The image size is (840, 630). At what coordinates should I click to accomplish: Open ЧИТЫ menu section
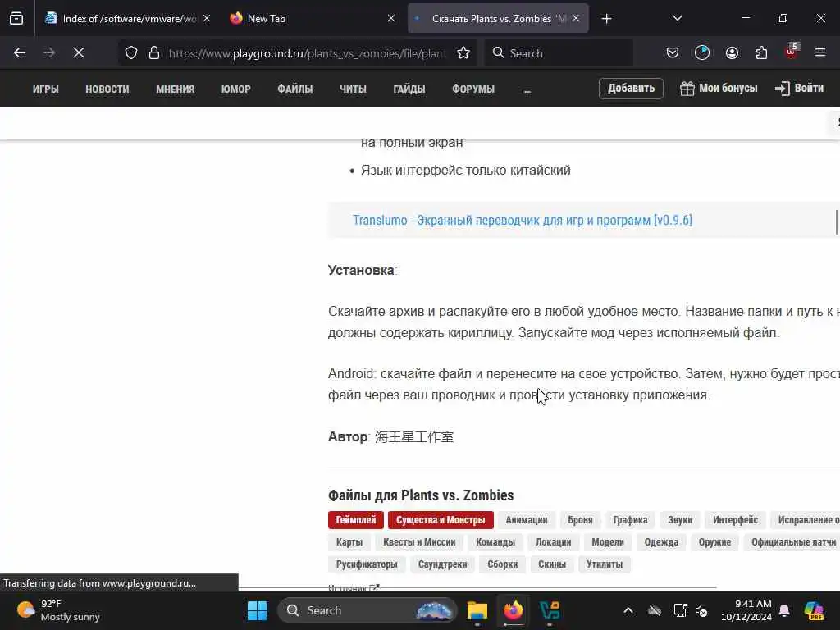click(x=353, y=89)
